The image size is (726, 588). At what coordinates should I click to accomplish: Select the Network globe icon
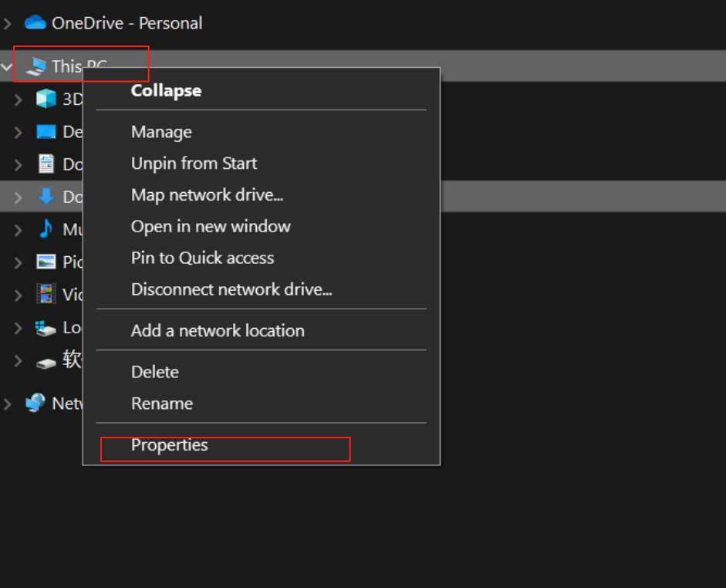click(x=35, y=403)
